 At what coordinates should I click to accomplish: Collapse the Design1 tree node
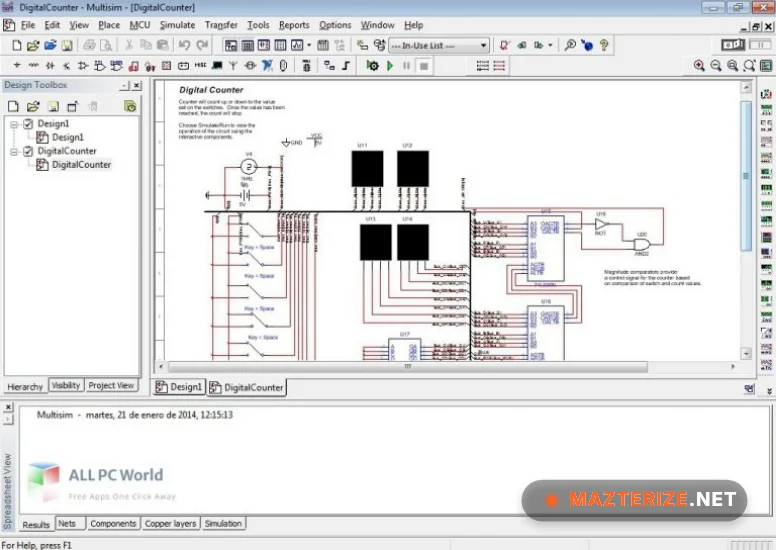click(14, 124)
